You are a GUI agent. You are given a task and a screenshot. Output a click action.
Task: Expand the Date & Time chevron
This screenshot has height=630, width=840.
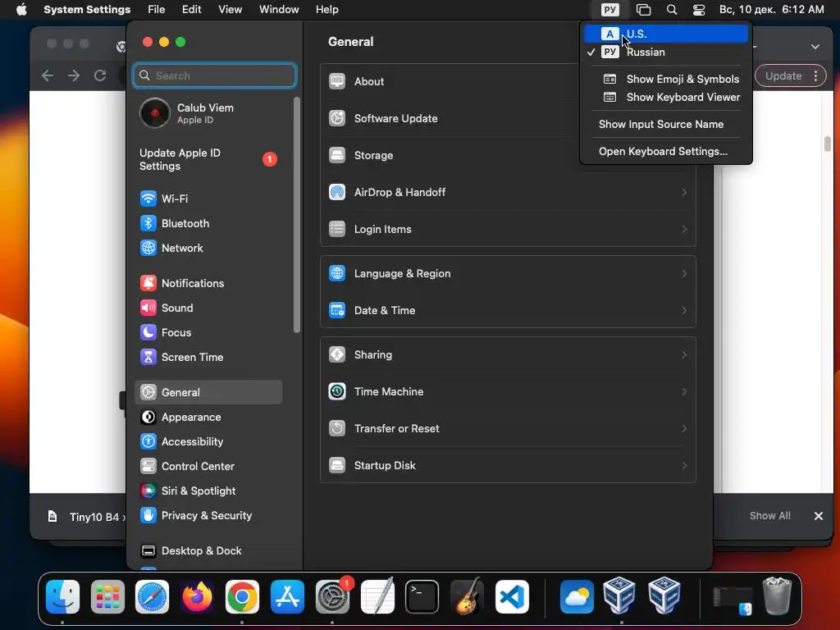click(684, 311)
